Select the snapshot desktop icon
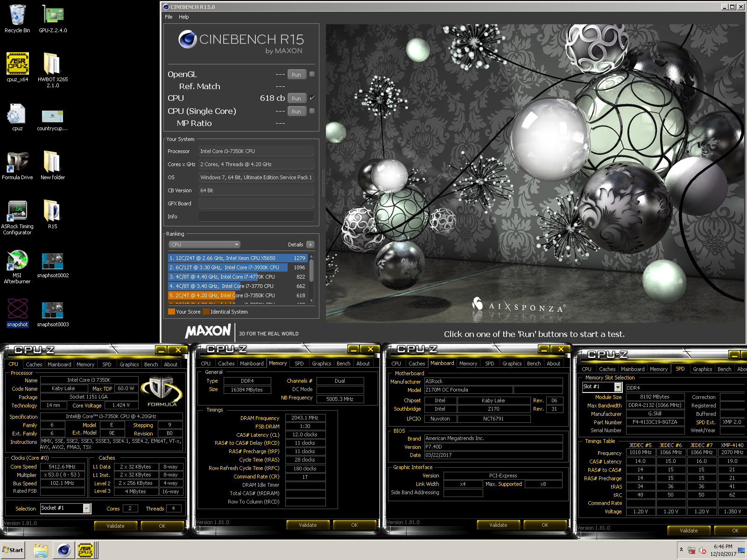Viewport: 747px width, 560px height. 17,313
